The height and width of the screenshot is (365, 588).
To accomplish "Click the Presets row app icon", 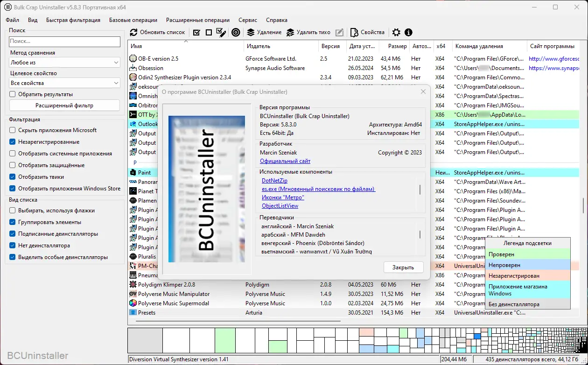I will tap(133, 313).
